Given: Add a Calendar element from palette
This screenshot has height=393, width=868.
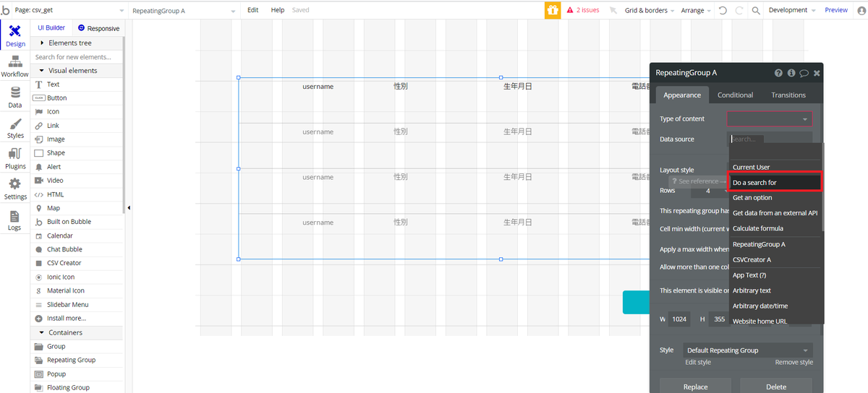Looking at the screenshot, I should click(x=77, y=236).
